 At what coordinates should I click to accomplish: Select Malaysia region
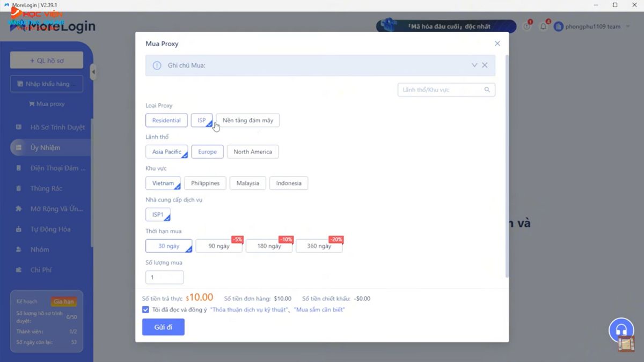click(x=248, y=183)
